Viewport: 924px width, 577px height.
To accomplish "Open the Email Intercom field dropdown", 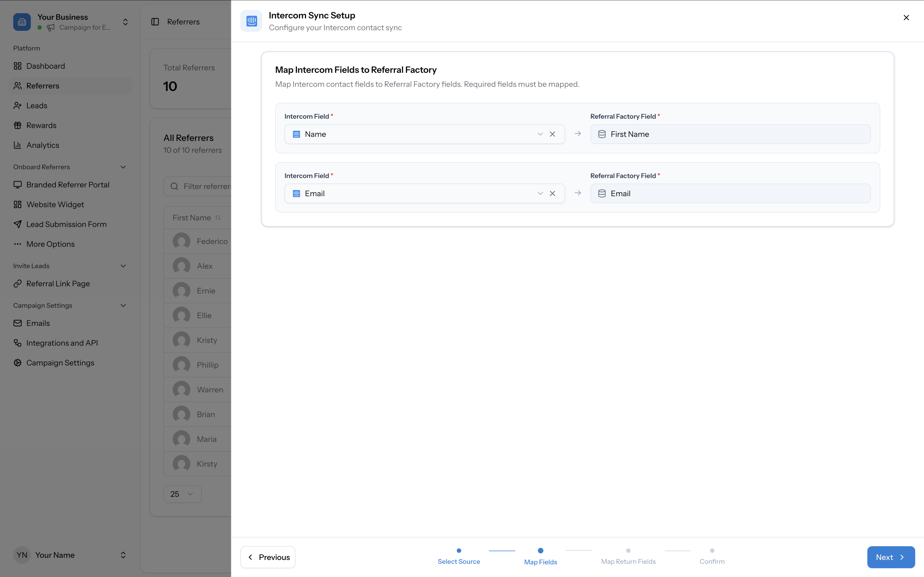I will click(x=540, y=193).
